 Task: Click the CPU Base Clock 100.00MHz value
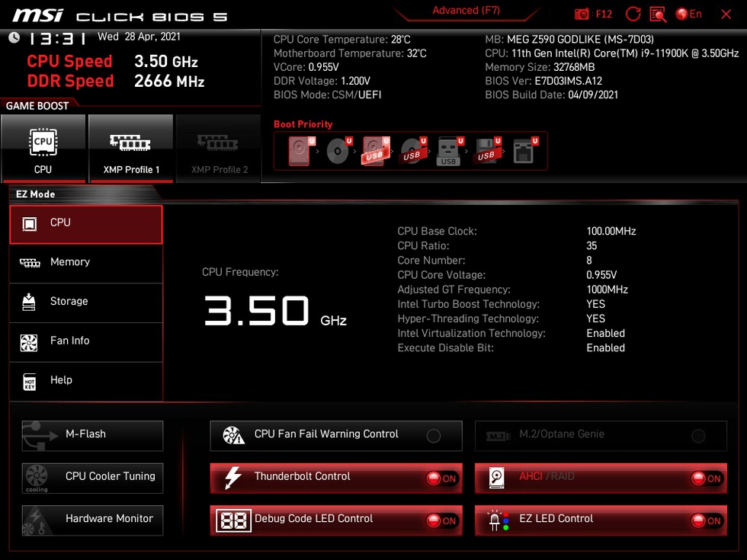[611, 231]
